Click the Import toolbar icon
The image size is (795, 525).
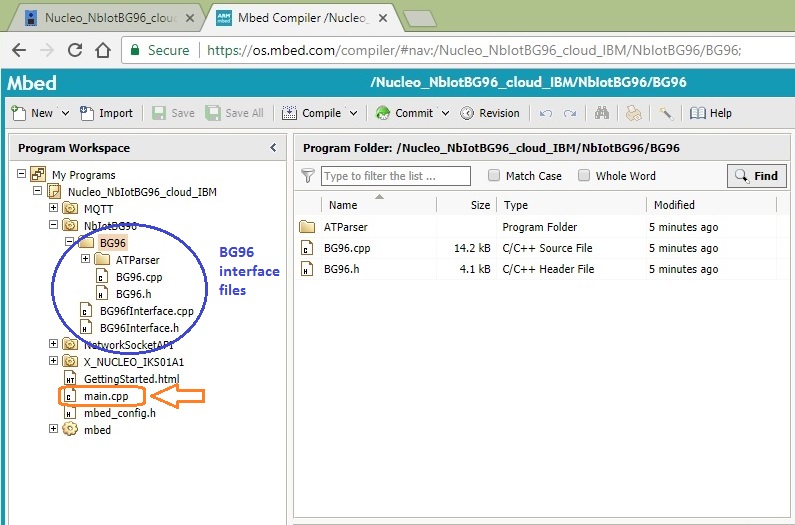(87, 113)
